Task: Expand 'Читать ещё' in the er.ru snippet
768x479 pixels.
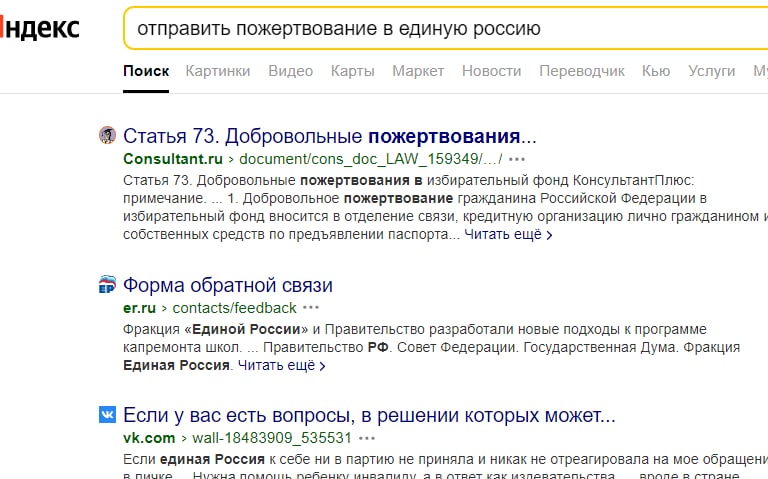Action: (282, 365)
